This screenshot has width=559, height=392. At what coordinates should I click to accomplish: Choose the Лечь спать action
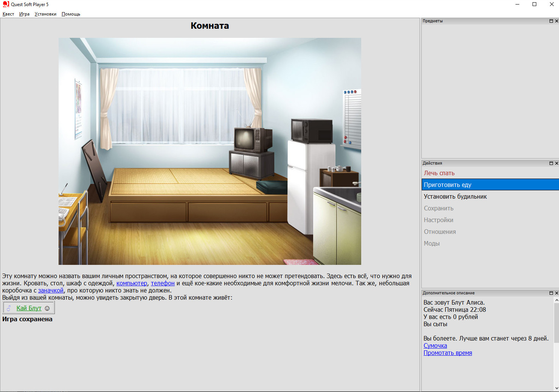point(490,173)
